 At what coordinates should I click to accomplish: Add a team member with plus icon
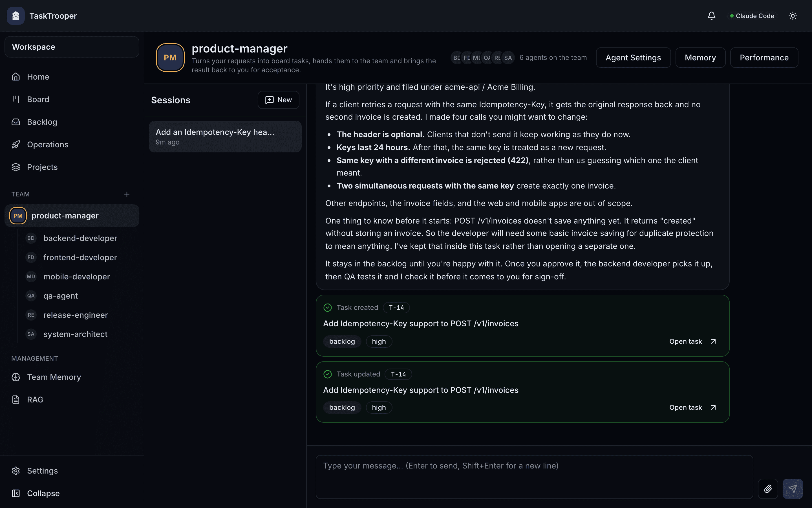(127, 194)
